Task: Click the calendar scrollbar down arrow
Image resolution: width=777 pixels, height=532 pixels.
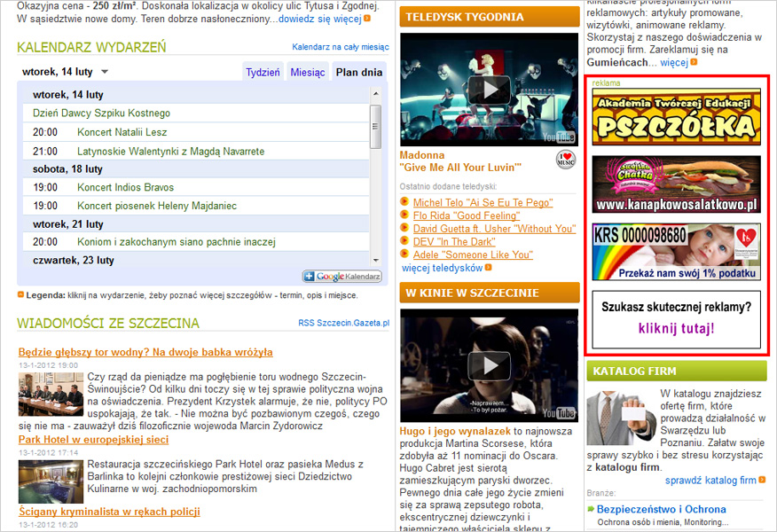Action: click(375, 261)
